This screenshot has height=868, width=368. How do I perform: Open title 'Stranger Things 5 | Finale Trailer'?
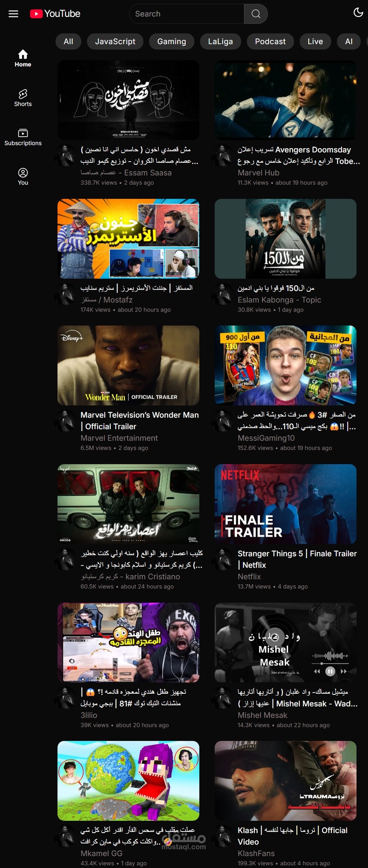click(297, 559)
